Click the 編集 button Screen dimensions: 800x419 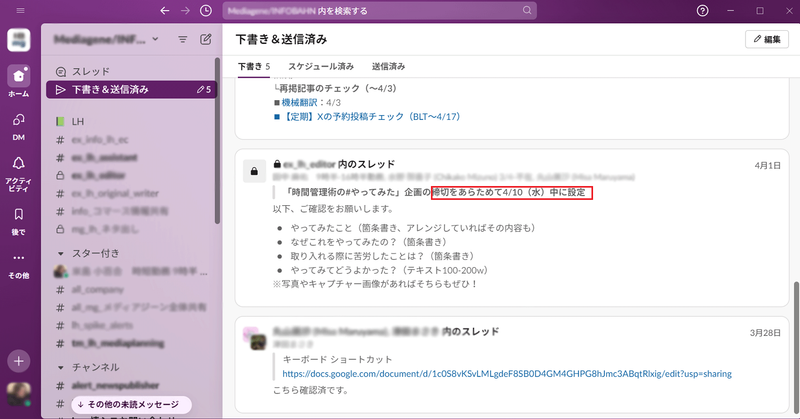[767, 39]
